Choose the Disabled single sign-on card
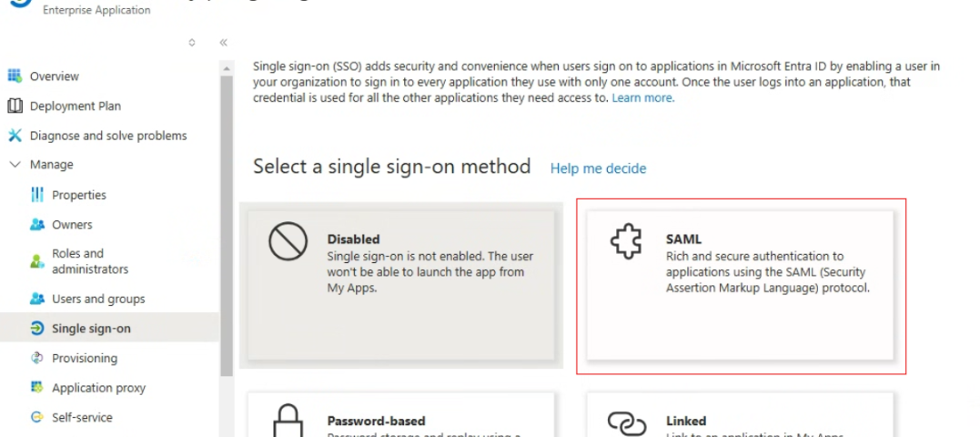This screenshot has height=437, width=980. pyautogui.click(x=401, y=285)
